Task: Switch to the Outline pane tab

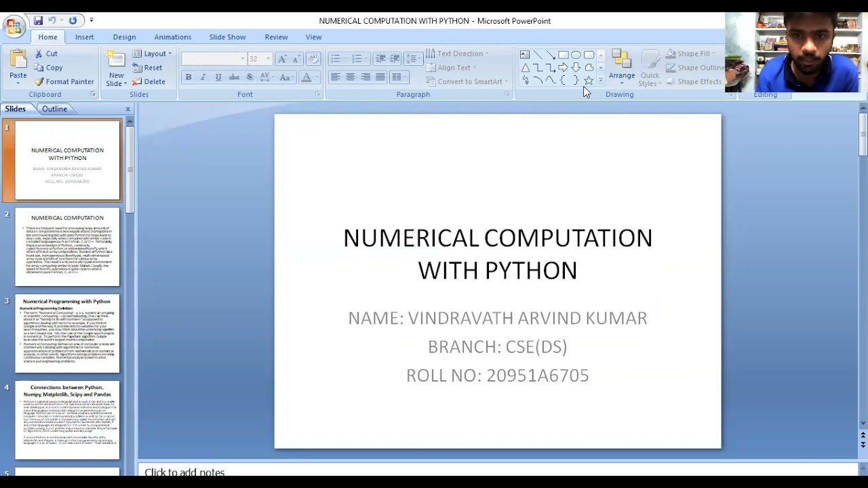Action: 54,109
